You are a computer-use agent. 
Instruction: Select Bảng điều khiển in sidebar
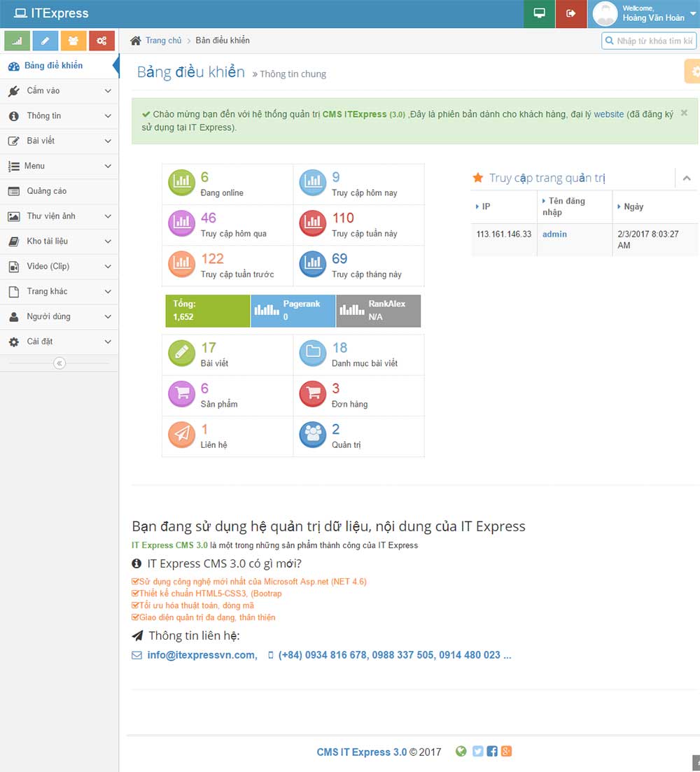click(59, 66)
